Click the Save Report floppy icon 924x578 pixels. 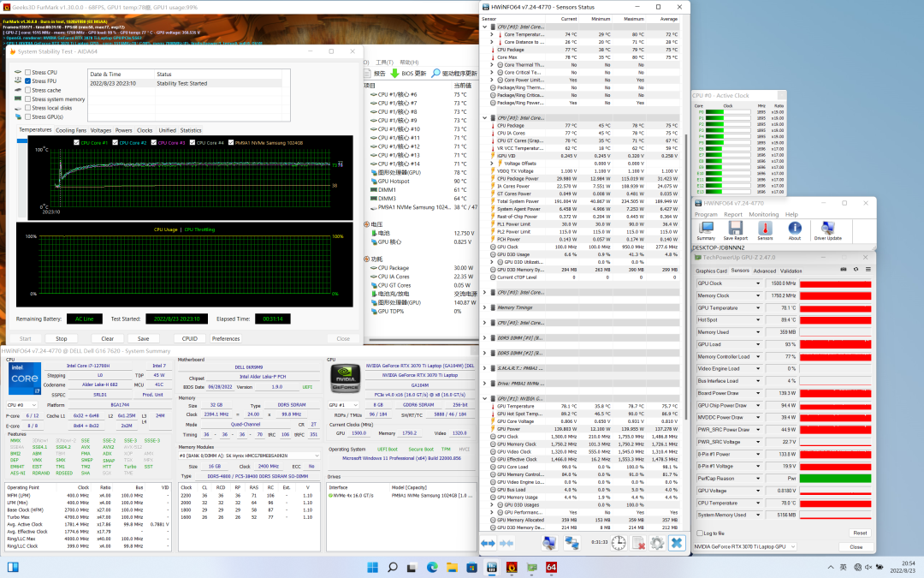(x=735, y=229)
